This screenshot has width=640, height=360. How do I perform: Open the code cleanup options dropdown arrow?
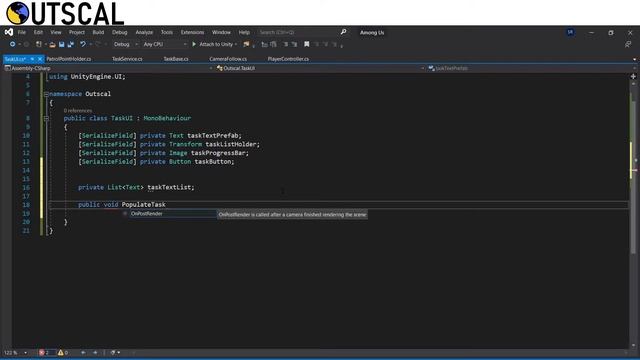[118, 352]
